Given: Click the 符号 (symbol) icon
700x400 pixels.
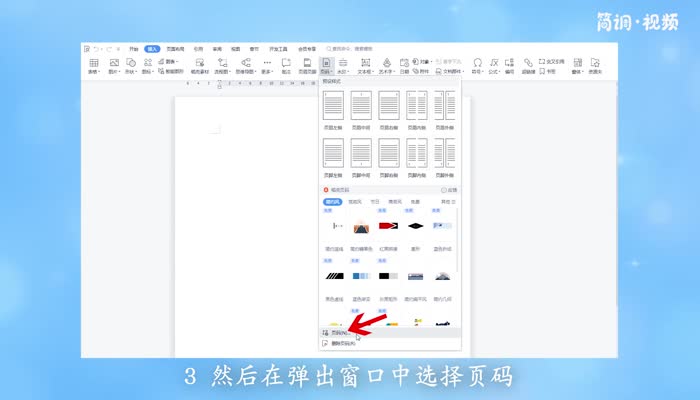Looking at the screenshot, I should (x=477, y=66).
